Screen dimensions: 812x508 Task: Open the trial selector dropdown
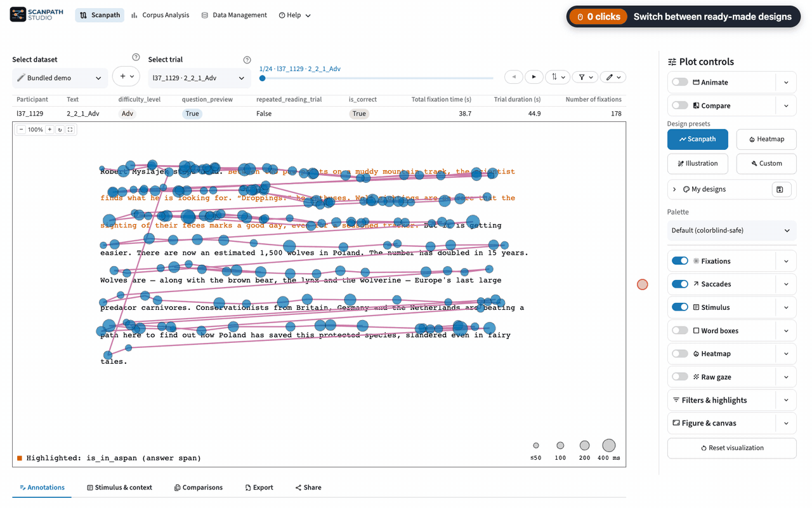tap(199, 78)
